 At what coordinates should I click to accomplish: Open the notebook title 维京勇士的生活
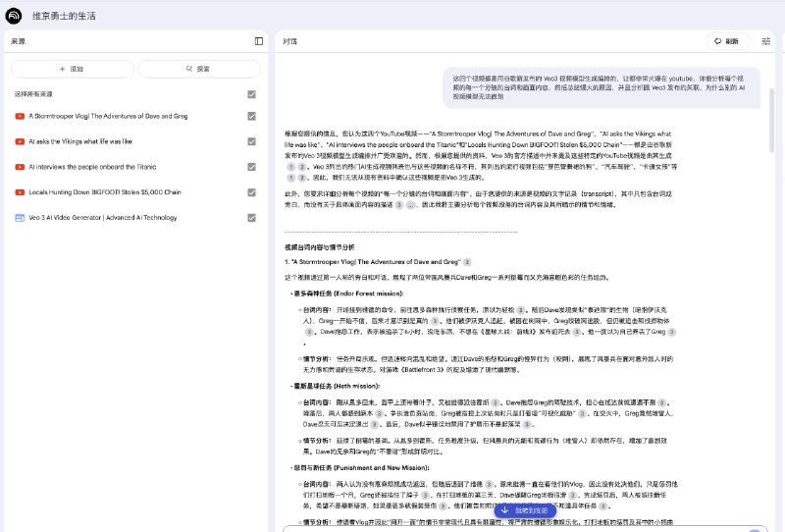point(64,16)
